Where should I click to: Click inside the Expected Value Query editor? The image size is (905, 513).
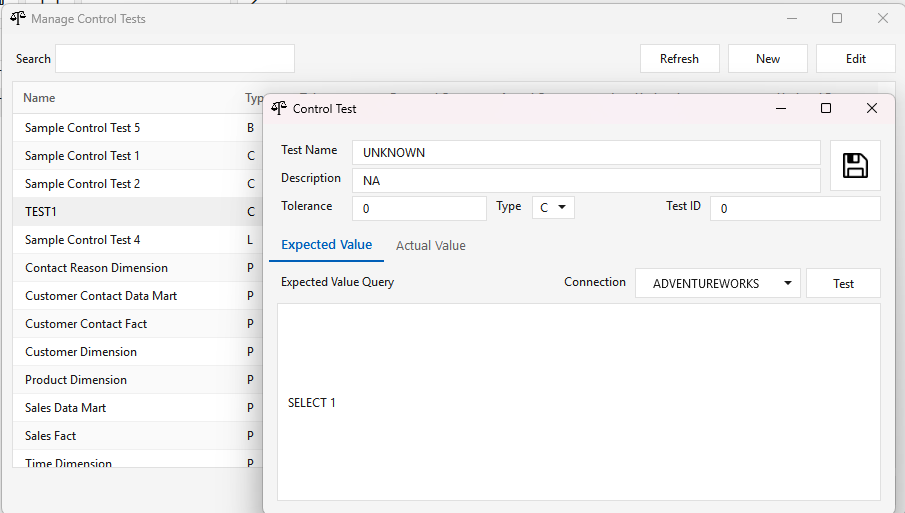point(578,402)
